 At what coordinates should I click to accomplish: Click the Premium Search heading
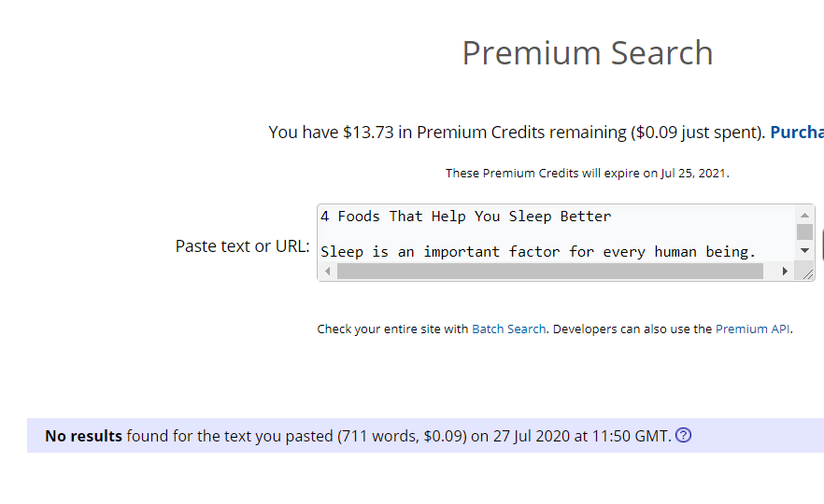(x=588, y=52)
